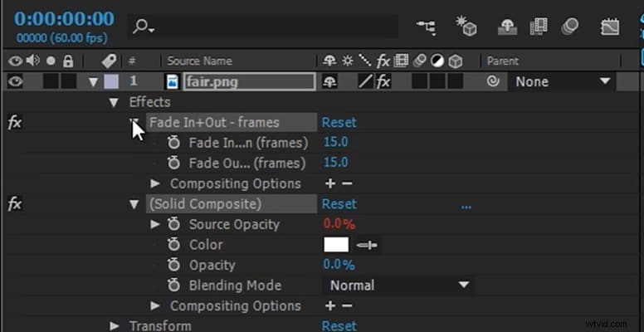Toggle Effects fx switch on fair.png layer
644x332 pixels.
(383, 81)
